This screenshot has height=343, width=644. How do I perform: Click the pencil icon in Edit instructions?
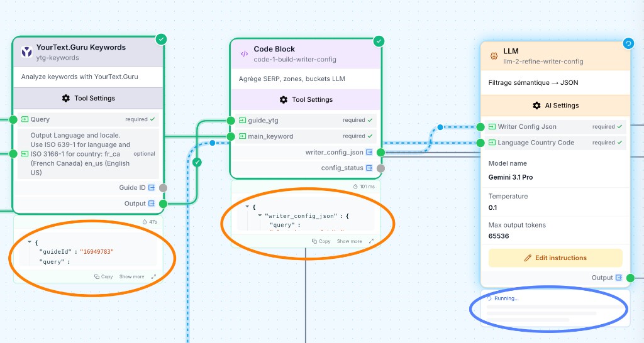point(528,258)
